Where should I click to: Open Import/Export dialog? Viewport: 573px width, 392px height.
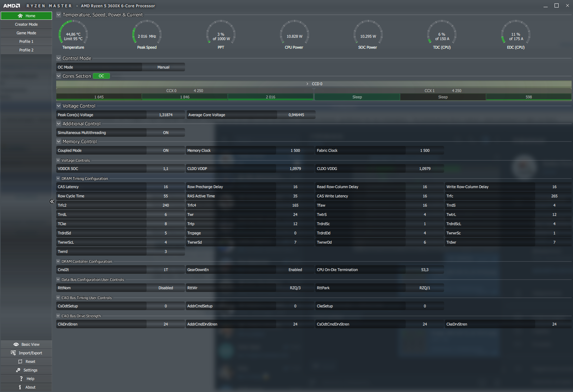point(26,353)
